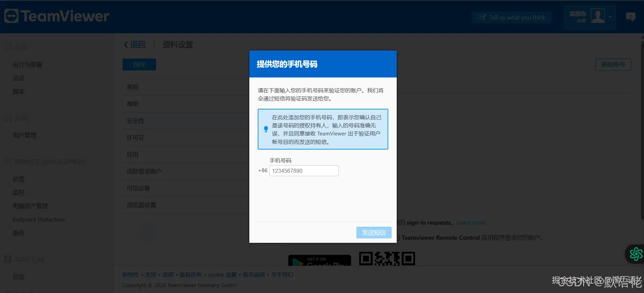Open the Learn more link

471,223
